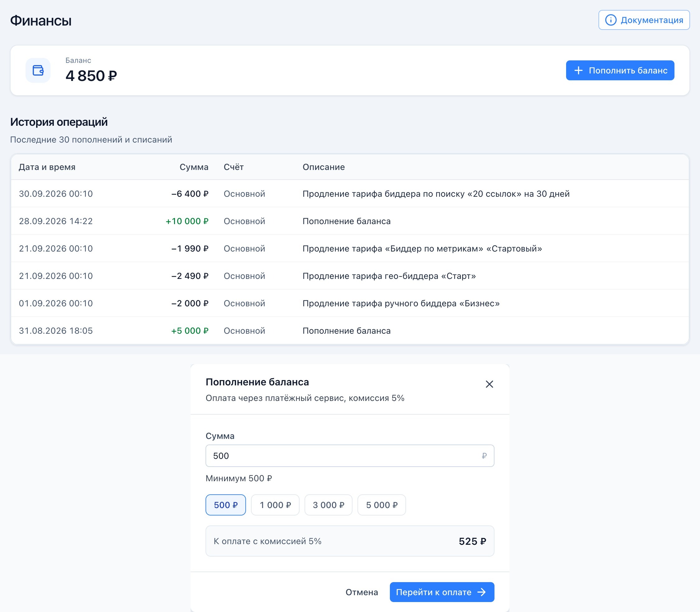Select the 1 000 ₽ preset amount
Viewport: 700px width, 612px height.
tap(275, 505)
